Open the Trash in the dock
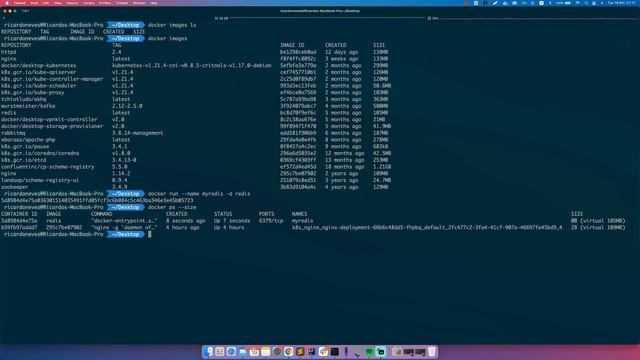640x360 pixels. point(431,351)
